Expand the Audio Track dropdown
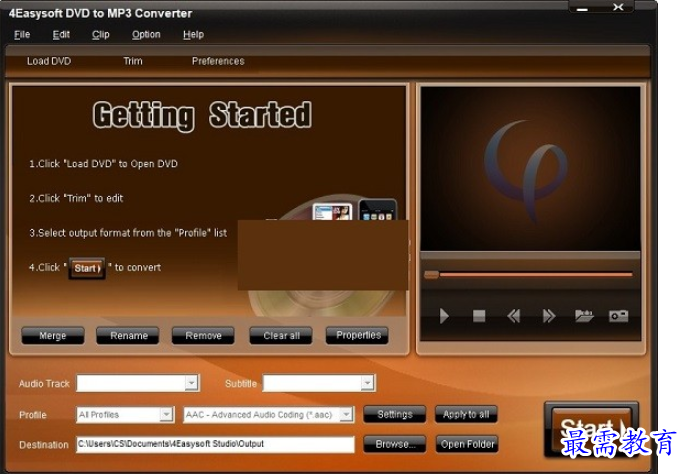 [x=191, y=383]
